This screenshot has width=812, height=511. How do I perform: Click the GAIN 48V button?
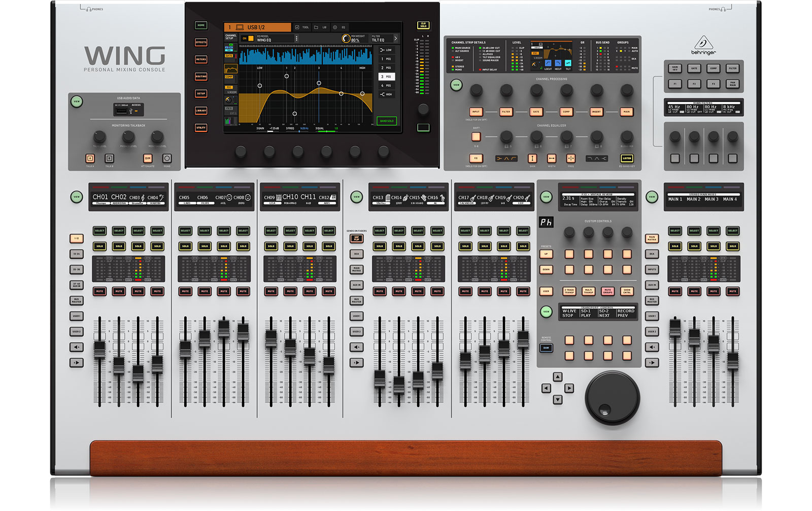click(x=675, y=68)
